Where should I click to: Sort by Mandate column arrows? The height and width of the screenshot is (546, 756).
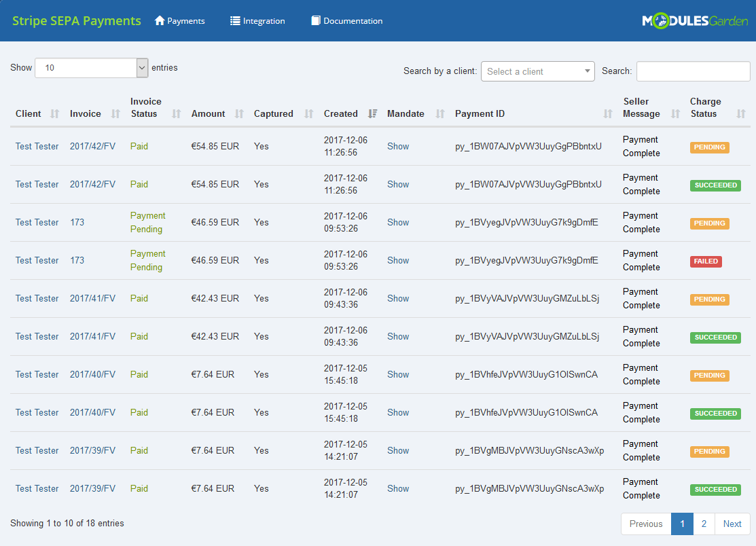[x=440, y=113]
